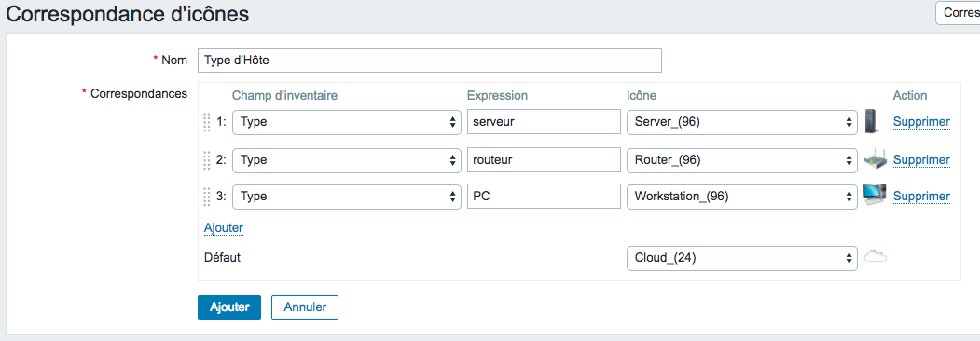Screen dimensions: 980x341
Task: Open the default Cloud_(24) icon dropdown
Action: [742, 257]
